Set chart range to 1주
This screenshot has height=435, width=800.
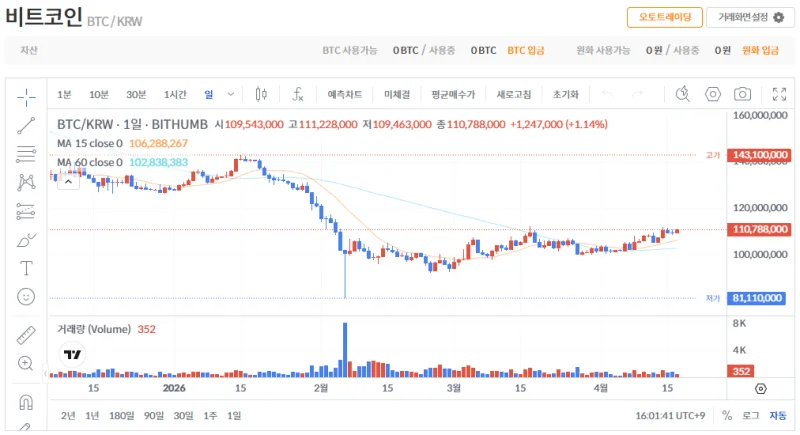pyautogui.click(x=210, y=416)
